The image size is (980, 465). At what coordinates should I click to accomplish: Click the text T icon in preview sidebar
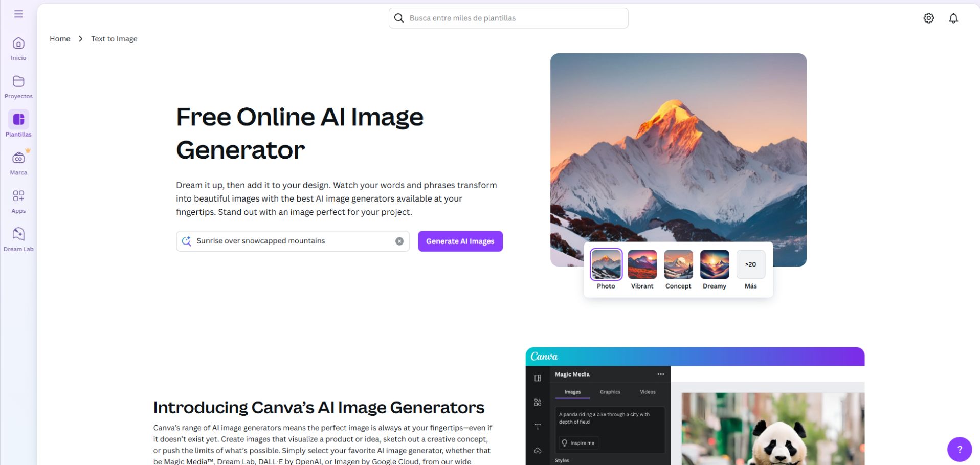click(538, 427)
